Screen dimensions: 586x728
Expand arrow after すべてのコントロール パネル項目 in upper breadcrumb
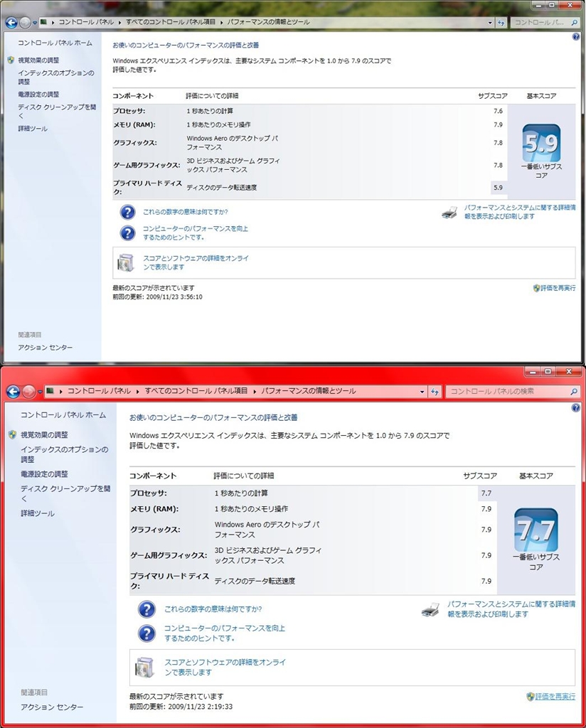point(221,22)
